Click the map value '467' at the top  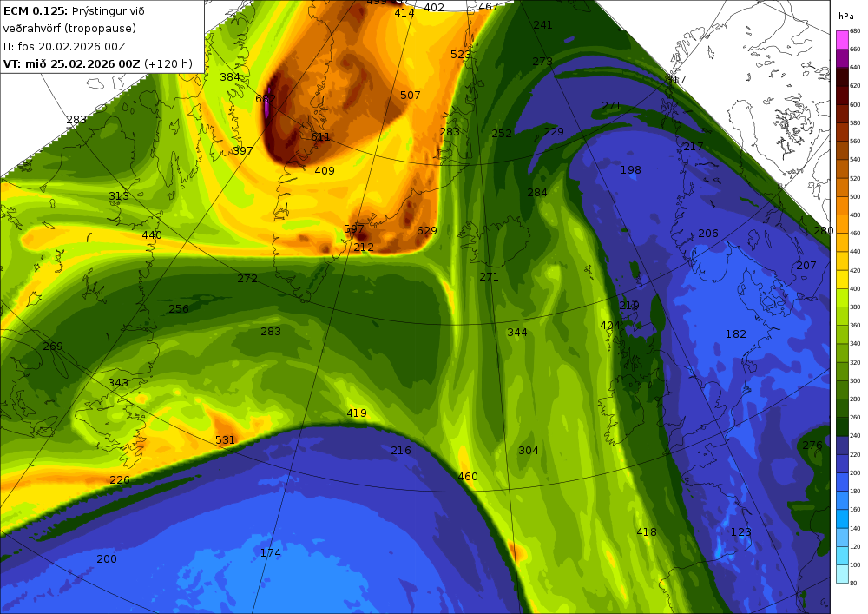point(489,6)
